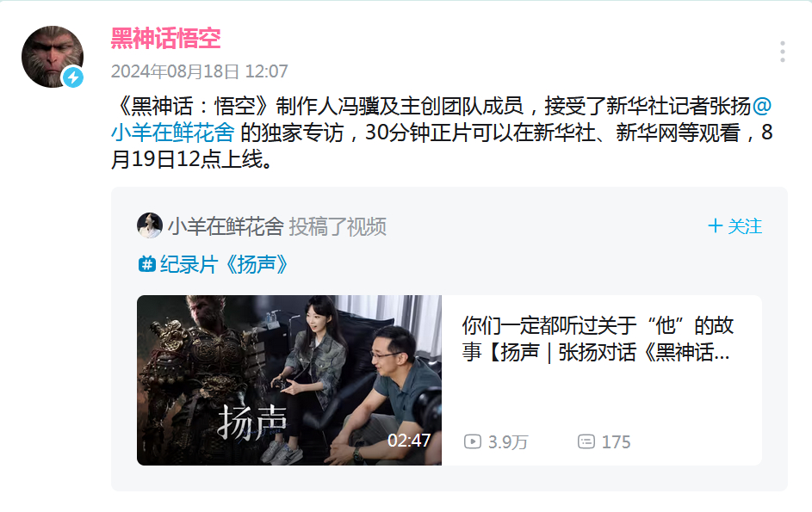Click the play count icon beside 3.9万

pyautogui.click(x=472, y=441)
